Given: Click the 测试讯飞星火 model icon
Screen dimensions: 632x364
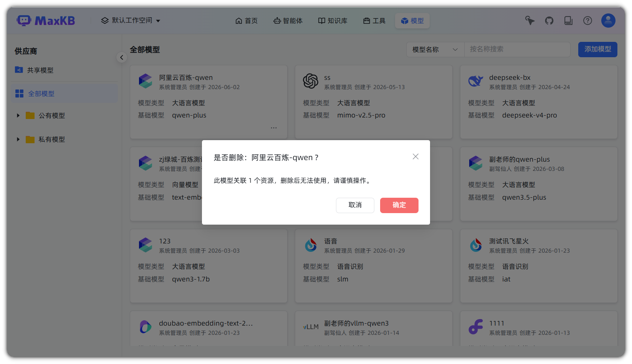Looking at the screenshot, I should point(476,245).
